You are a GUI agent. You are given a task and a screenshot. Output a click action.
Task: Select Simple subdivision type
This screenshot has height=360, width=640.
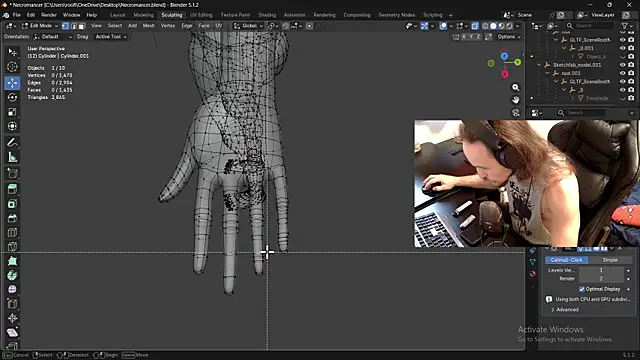click(x=610, y=260)
